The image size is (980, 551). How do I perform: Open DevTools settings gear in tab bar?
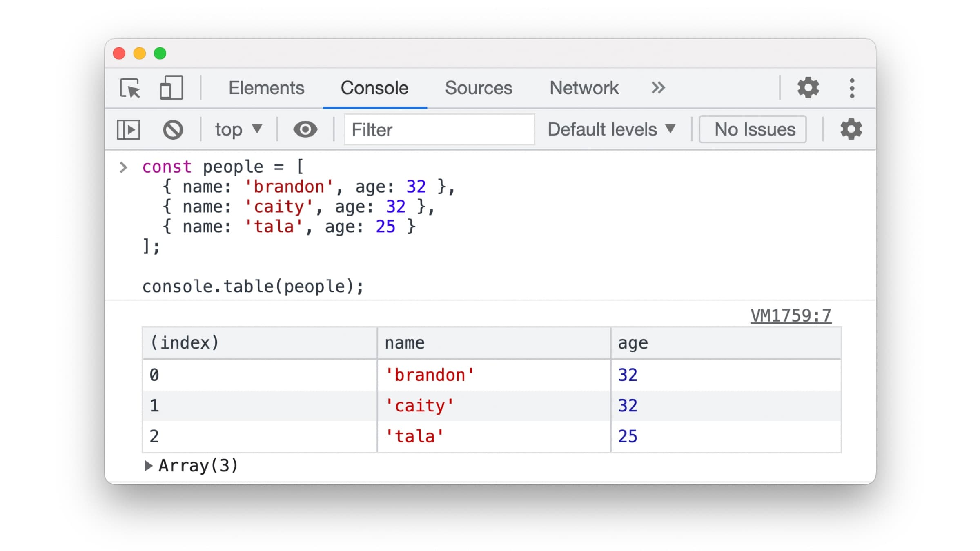tap(808, 88)
